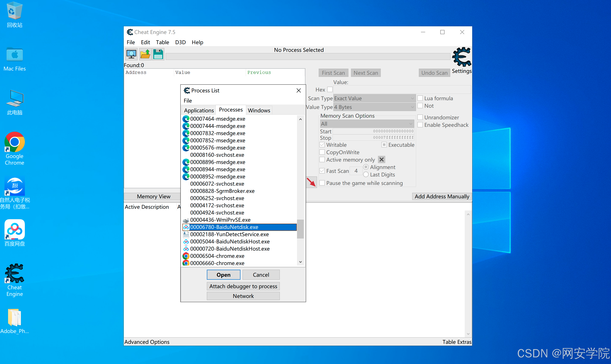Enable the Hex checkbox
The height and width of the screenshot is (364, 611).
pyautogui.click(x=330, y=90)
